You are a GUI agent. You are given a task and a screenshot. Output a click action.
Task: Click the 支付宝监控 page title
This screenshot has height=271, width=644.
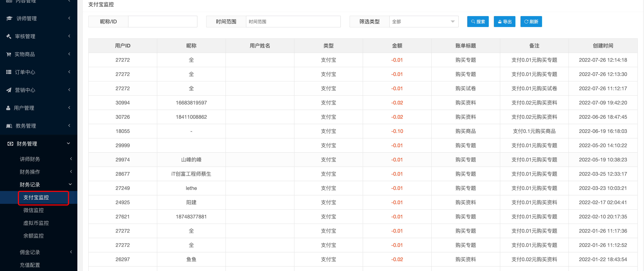(101, 4)
